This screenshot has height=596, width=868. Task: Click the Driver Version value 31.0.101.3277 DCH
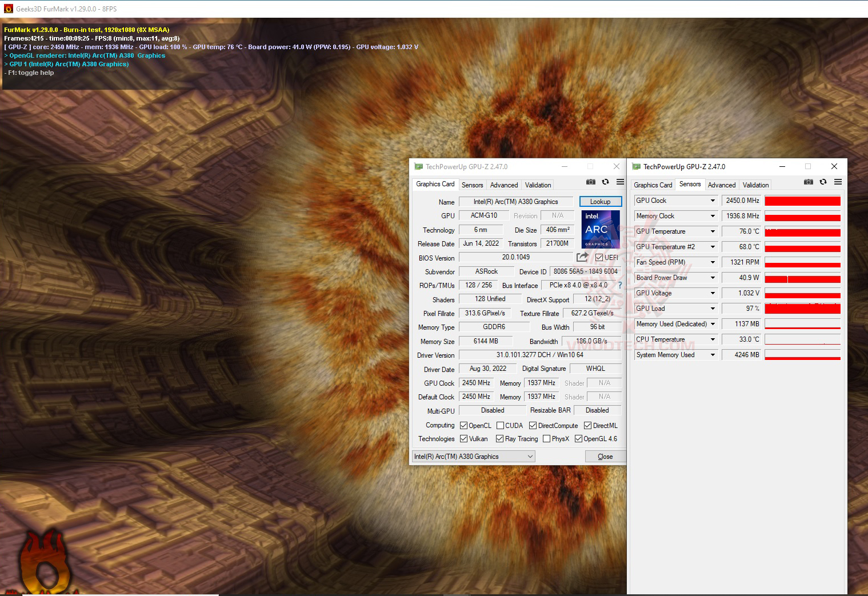tap(540, 355)
